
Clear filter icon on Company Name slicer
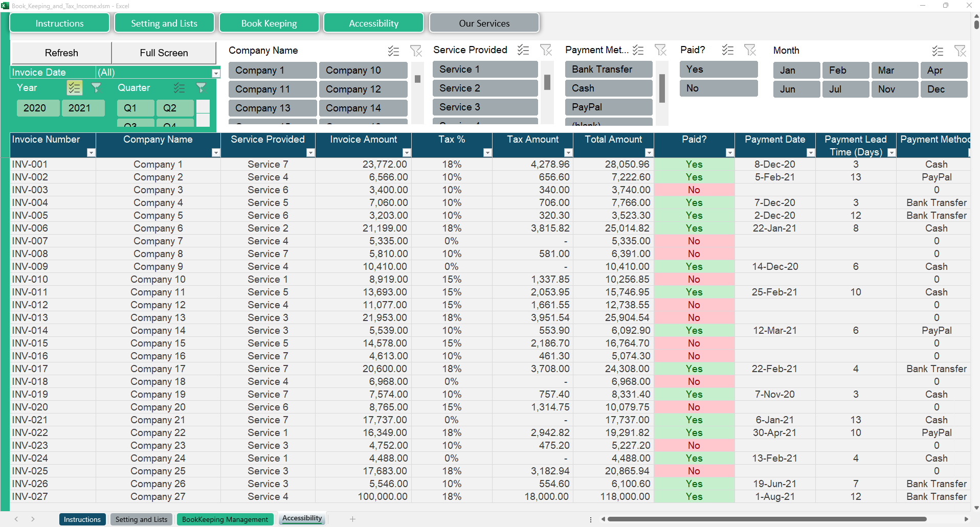[x=416, y=51]
